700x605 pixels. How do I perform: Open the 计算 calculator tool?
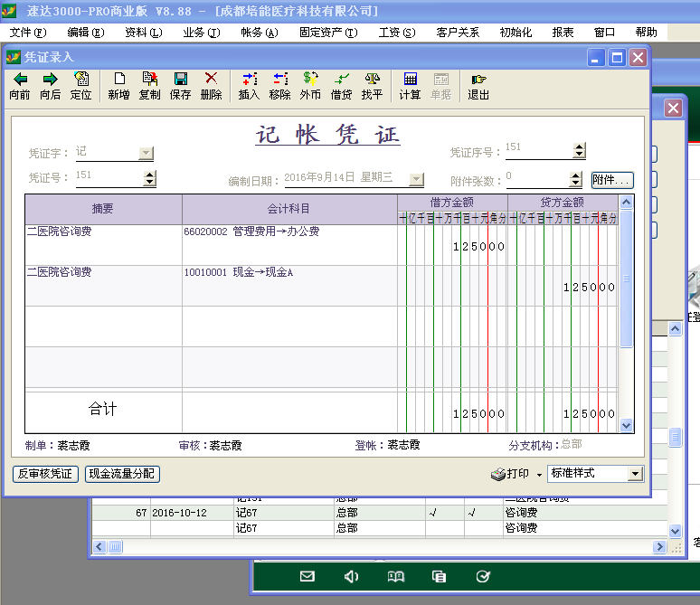[x=410, y=86]
